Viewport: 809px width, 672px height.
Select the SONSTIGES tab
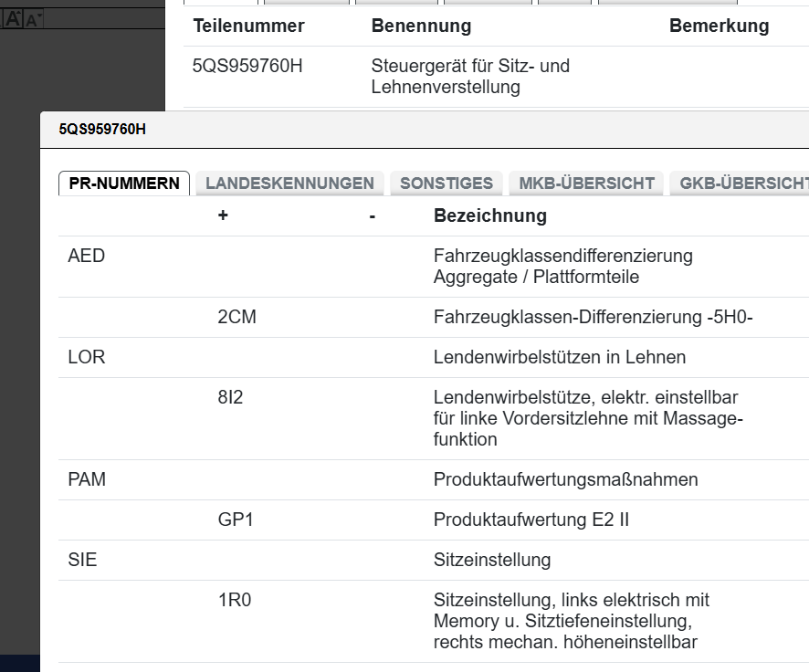447,183
